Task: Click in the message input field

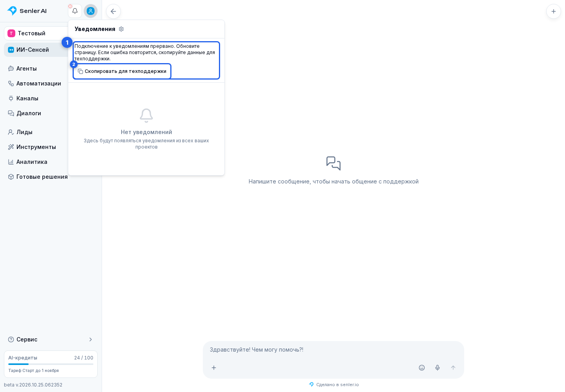Action: tap(333, 350)
